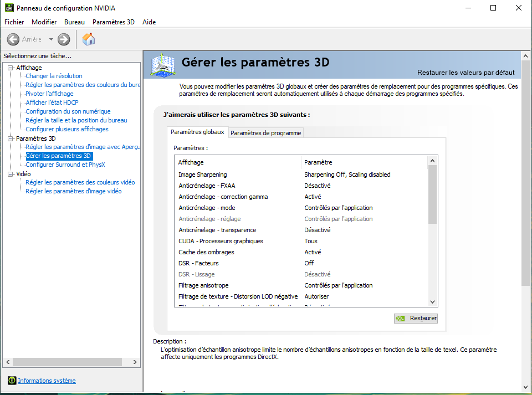Select Filtrage de texture - Distorsion LOD négative
The height and width of the screenshot is (395, 532).
coord(301,296)
